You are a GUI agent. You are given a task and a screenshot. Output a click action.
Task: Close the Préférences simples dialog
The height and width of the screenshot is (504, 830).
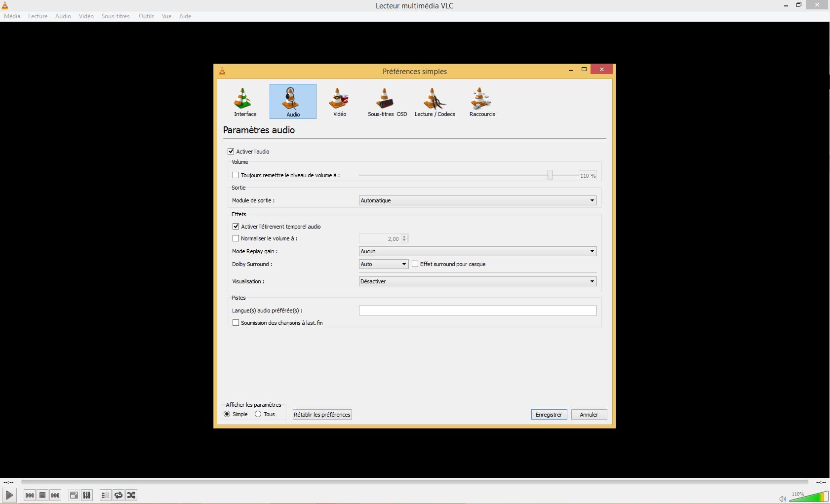pyautogui.click(x=601, y=70)
